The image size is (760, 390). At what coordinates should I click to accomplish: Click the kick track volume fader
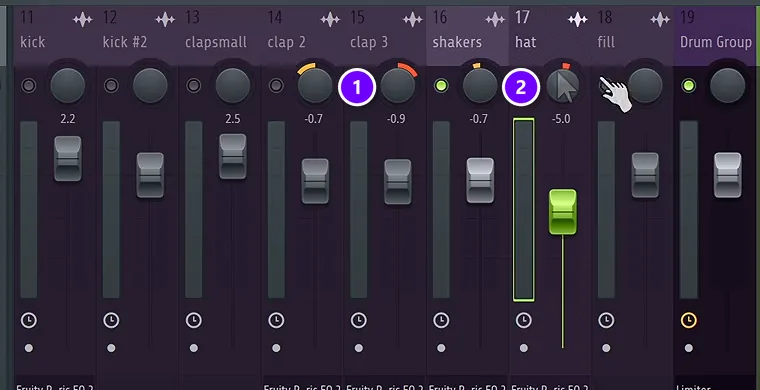pyautogui.click(x=68, y=158)
